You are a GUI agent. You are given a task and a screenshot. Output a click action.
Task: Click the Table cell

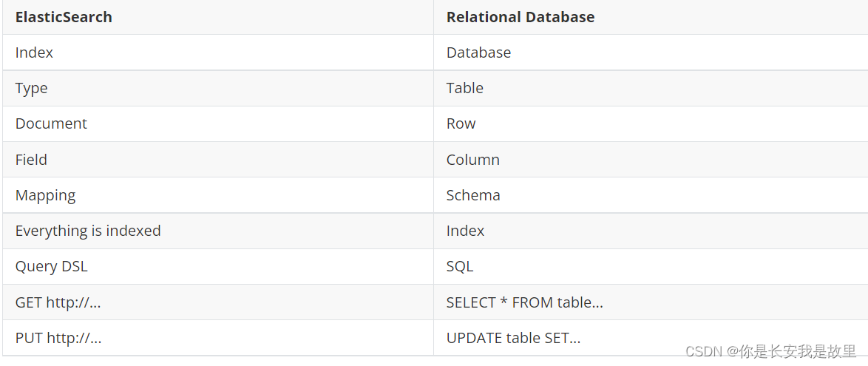click(464, 88)
